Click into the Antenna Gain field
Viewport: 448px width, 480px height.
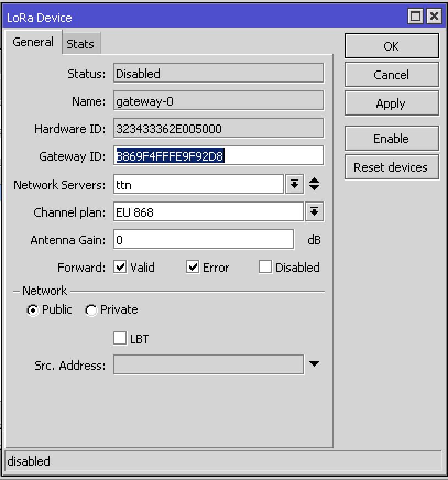[204, 240]
